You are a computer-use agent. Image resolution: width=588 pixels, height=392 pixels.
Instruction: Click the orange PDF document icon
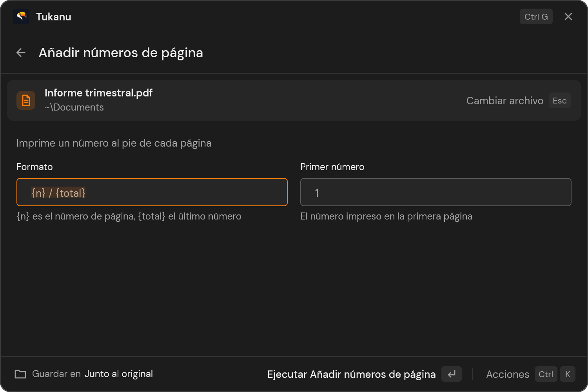click(x=26, y=100)
